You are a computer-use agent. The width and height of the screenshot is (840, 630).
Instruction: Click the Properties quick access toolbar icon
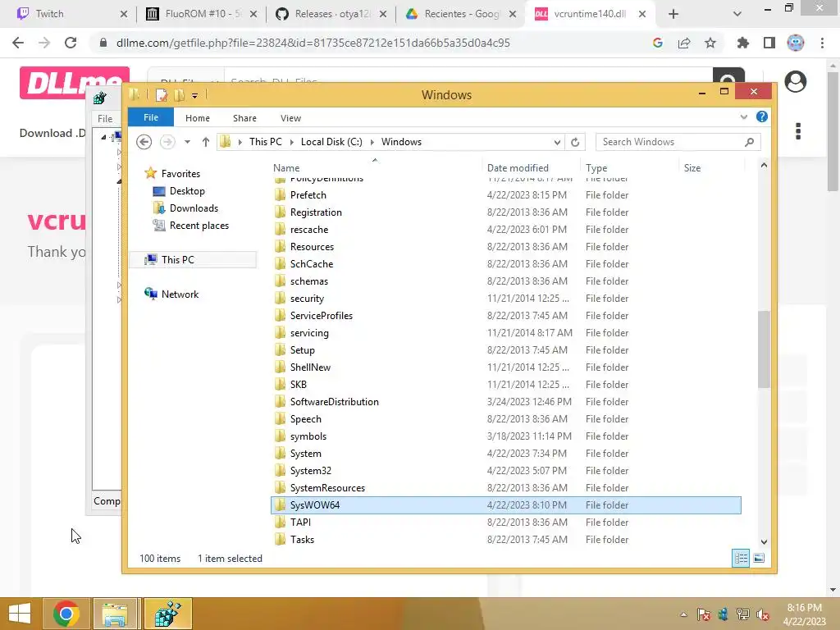click(162, 95)
